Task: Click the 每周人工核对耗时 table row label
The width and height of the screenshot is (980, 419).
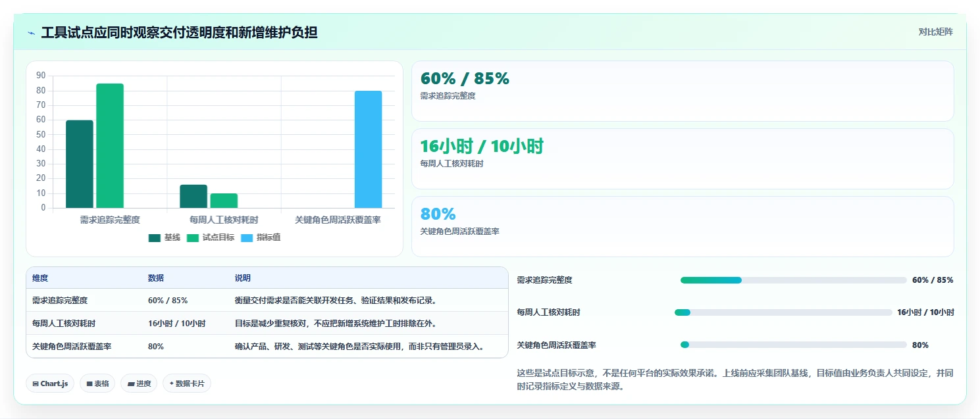Action: click(x=64, y=324)
